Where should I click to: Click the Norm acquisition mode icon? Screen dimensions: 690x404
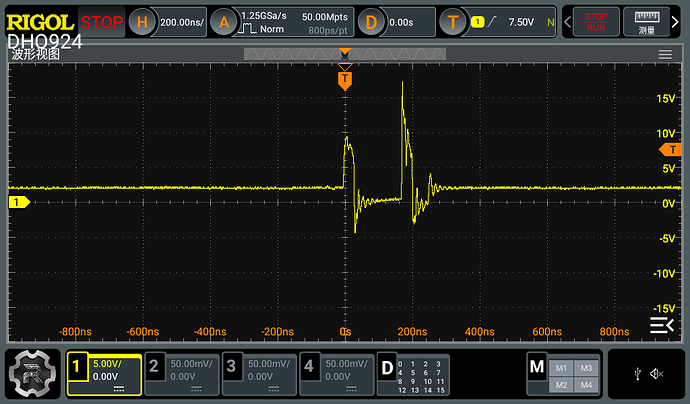[x=247, y=29]
